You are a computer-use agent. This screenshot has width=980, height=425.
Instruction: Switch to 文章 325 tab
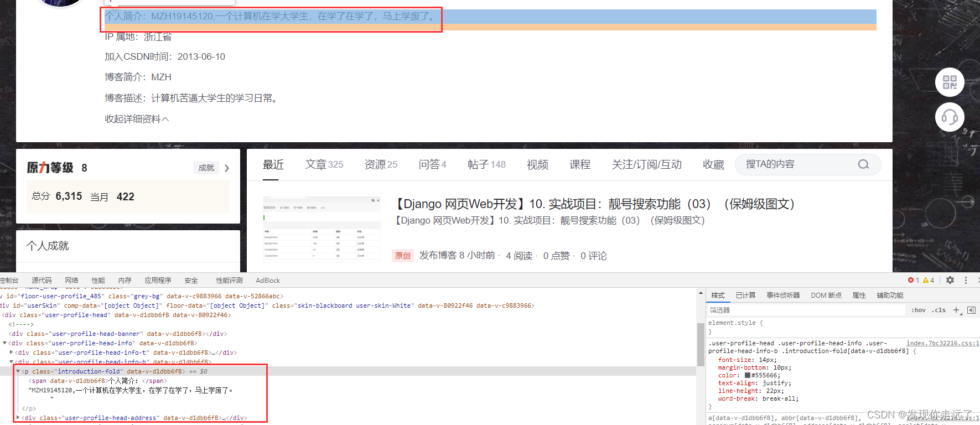[x=324, y=164]
